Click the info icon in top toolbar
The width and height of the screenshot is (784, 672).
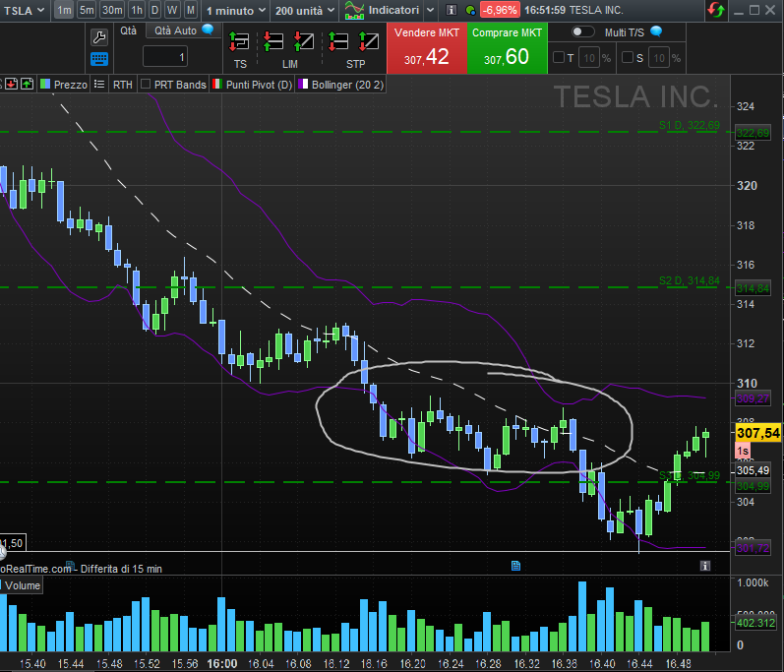pyautogui.click(x=451, y=10)
